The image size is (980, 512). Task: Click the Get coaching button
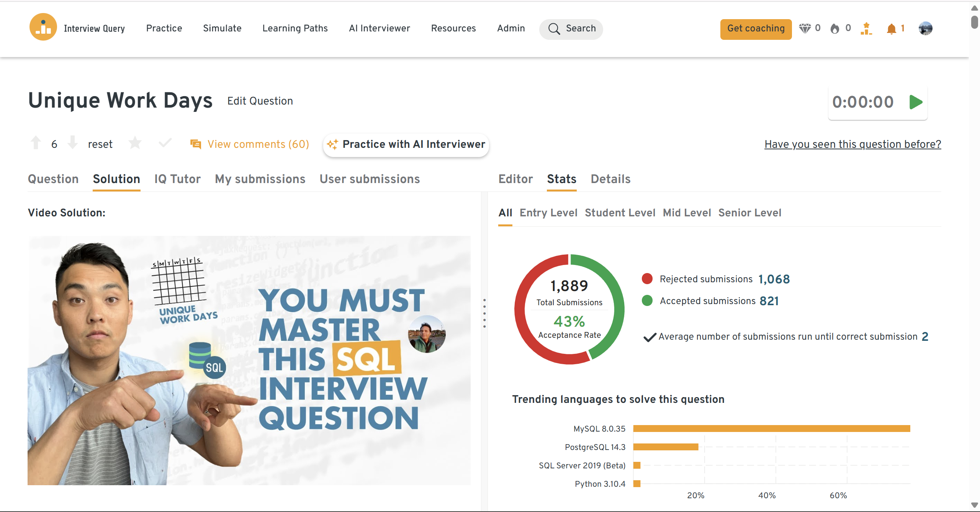pyautogui.click(x=756, y=29)
